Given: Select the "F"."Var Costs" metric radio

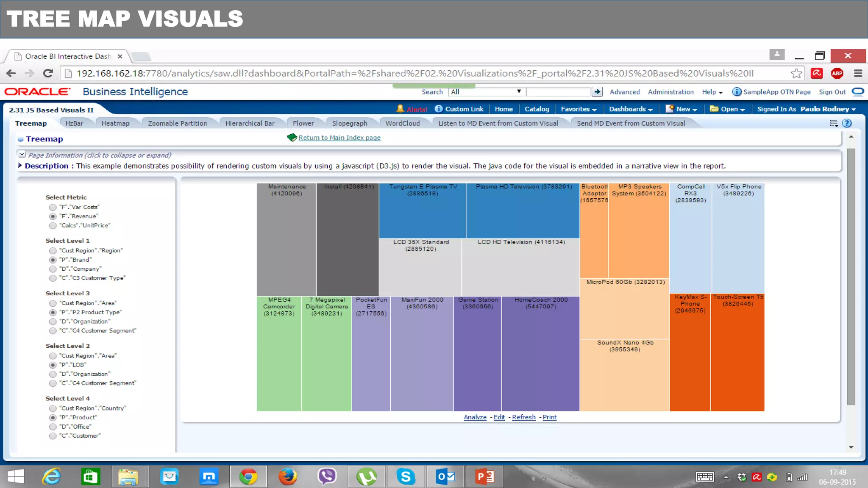Looking at the screenshot, I should tap(53, 207).
